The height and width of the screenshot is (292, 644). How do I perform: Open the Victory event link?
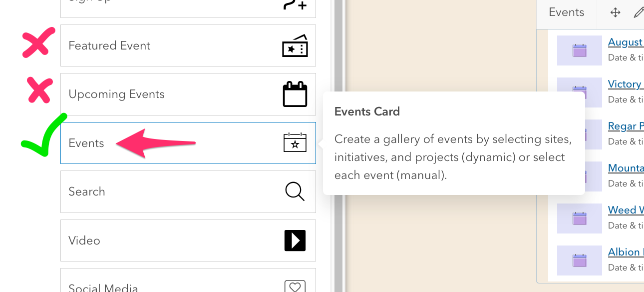625,84
